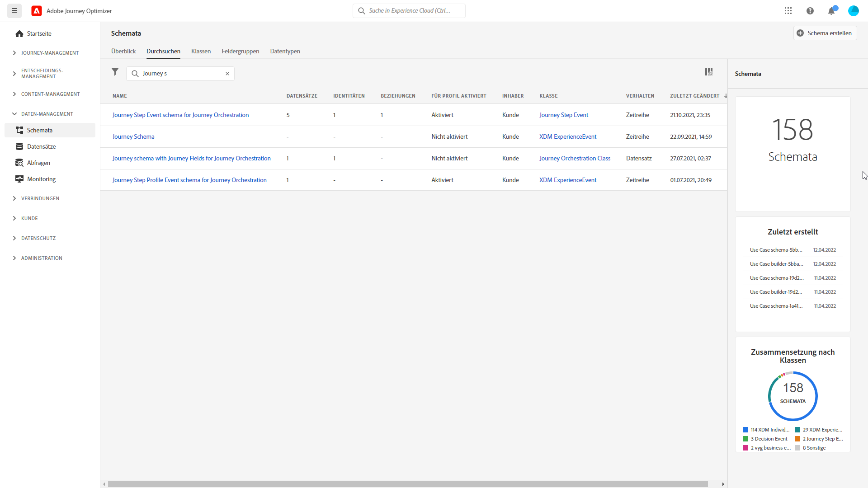
Task: Open column settings icon
Action: (x=708, y=72)
